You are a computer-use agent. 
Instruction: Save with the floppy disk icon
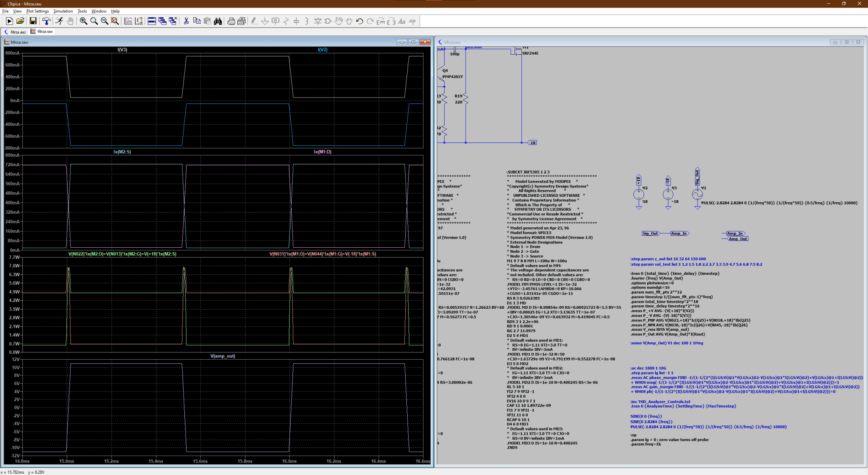tap(33, 21)
